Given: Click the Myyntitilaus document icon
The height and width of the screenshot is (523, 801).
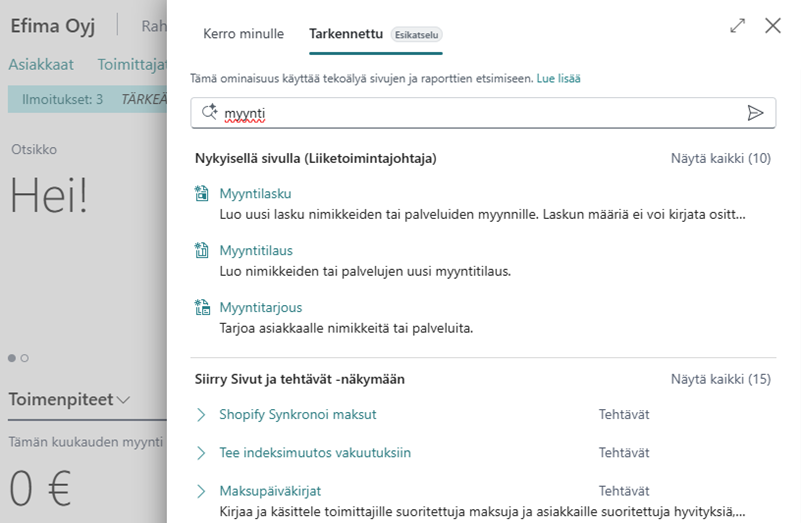Looking at the screenshot, I should click(x=201, y=251).
